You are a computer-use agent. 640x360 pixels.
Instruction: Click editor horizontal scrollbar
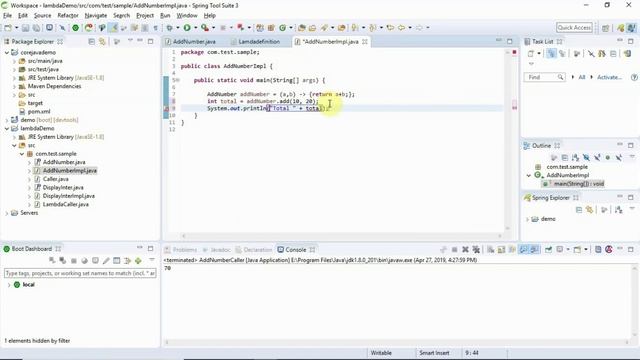coord(341,236)
